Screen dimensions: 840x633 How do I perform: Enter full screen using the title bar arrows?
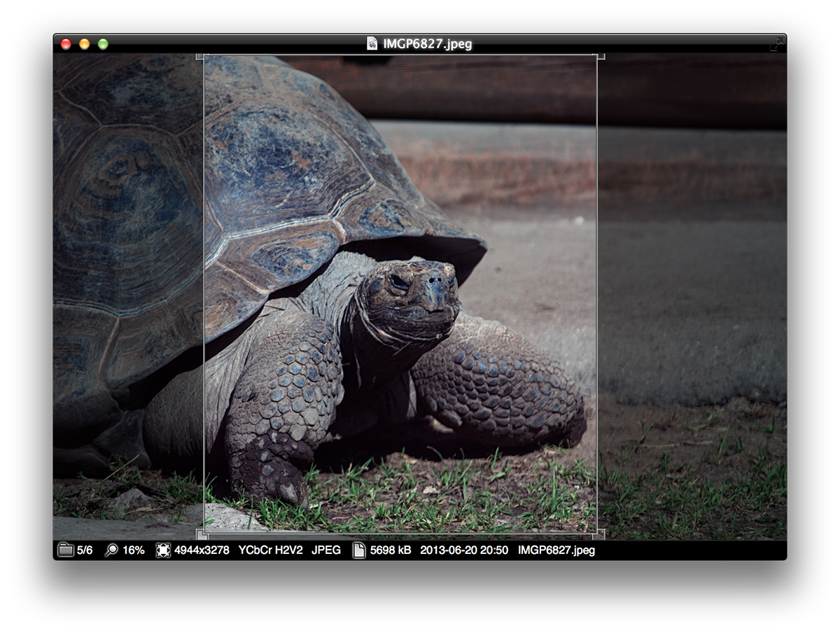[x=776, y=44]
